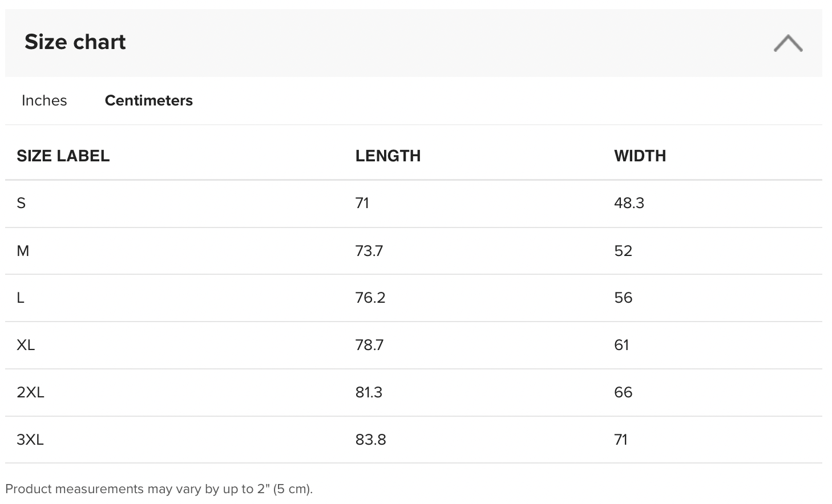Click the 81.3 length value for 2XL
Viewport: 832px width, 504px height.
point(369,392)
